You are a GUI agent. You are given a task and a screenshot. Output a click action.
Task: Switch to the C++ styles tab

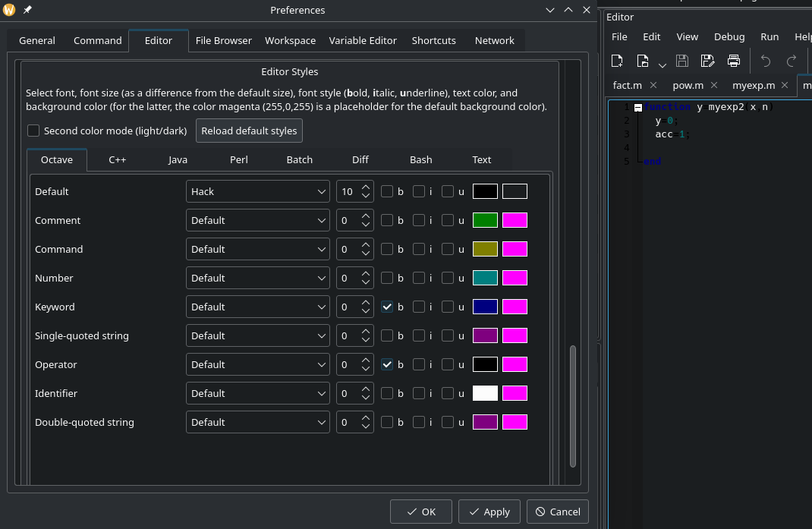coord(117,159)
